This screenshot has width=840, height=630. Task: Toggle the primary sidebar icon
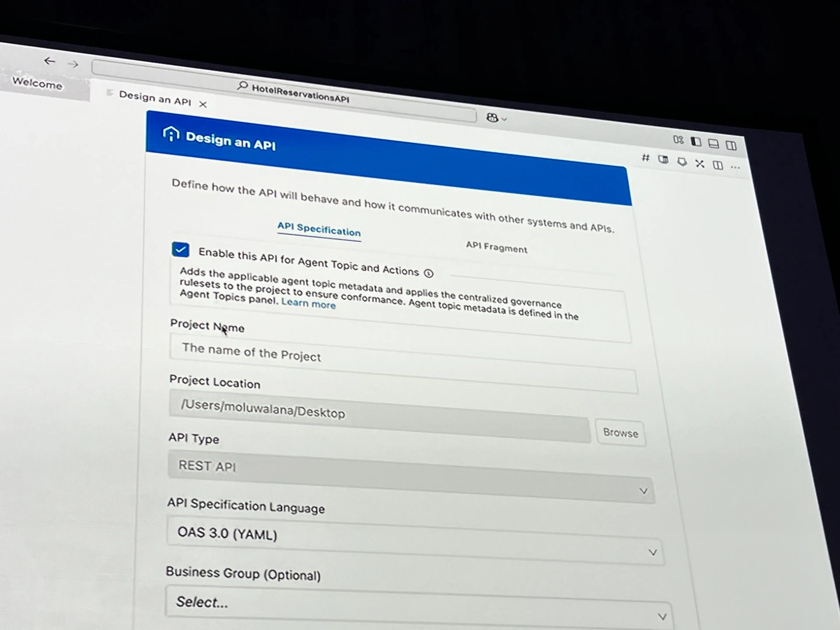696,142
